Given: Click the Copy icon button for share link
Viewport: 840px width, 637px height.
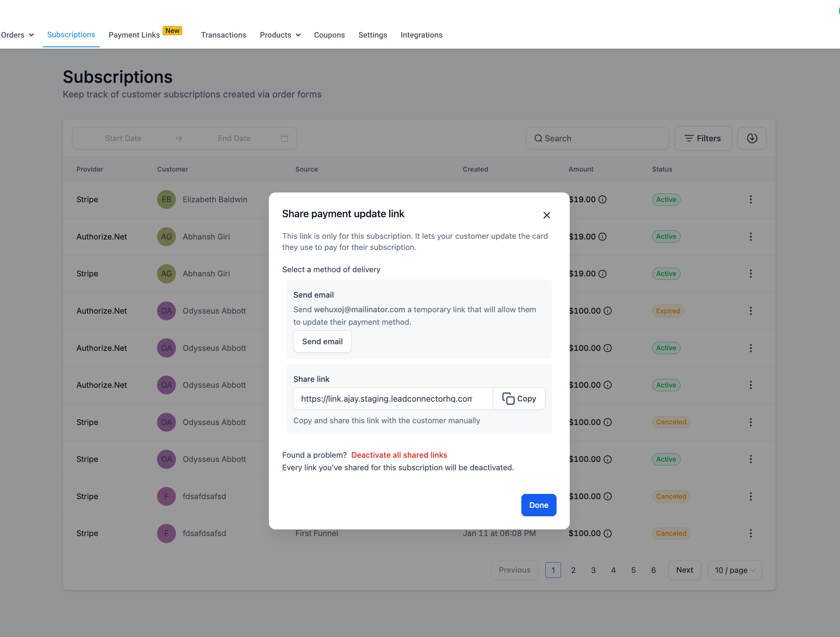Looking at the screenshot, I should (519, 399).
